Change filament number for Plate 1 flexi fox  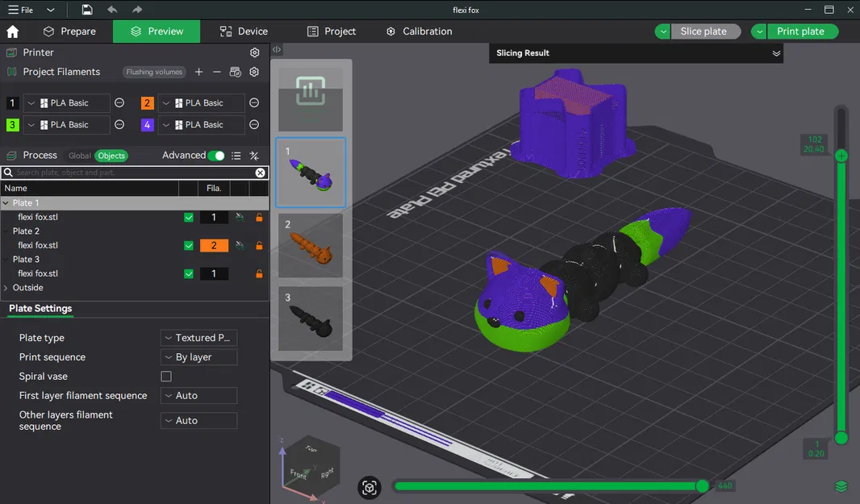(x=214, y=217)
